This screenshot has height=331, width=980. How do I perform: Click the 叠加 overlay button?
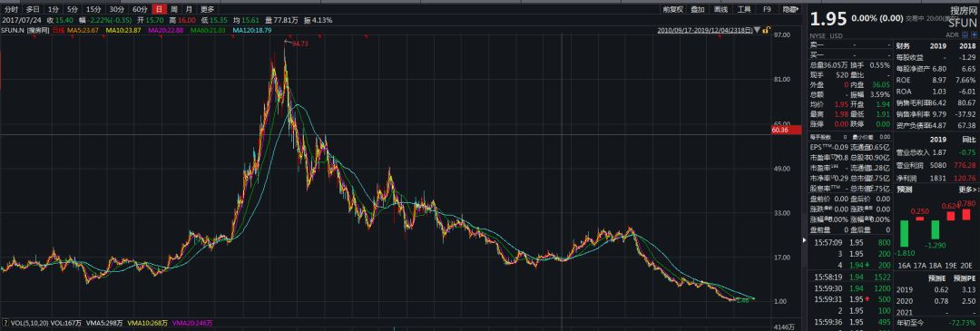698,9
